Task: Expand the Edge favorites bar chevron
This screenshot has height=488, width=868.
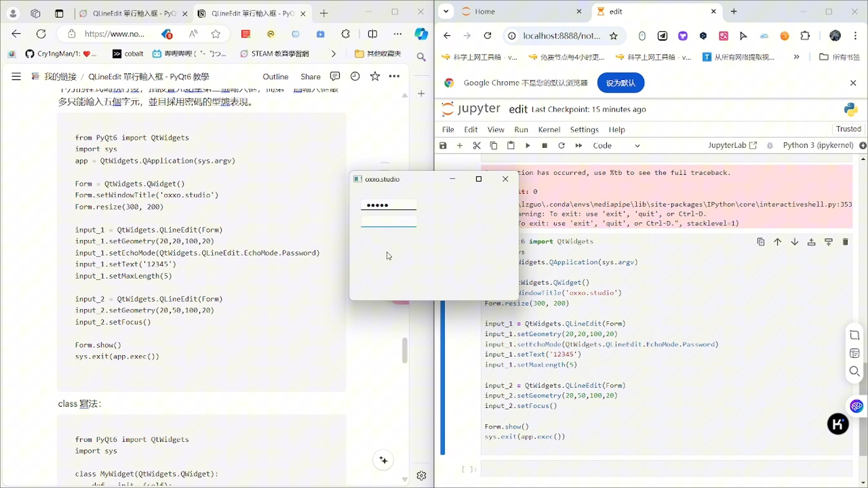Action: point(334,54)
